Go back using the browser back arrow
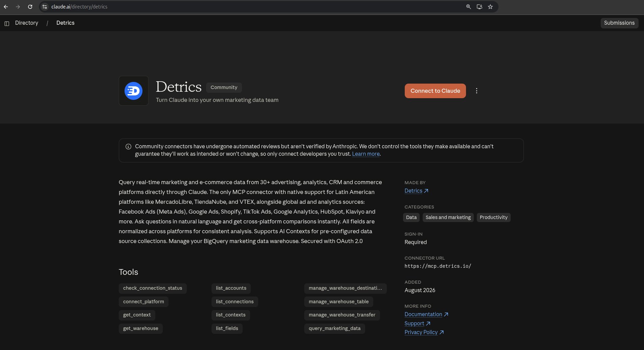This screenshot has height=350, width=644. click(6, 7)
